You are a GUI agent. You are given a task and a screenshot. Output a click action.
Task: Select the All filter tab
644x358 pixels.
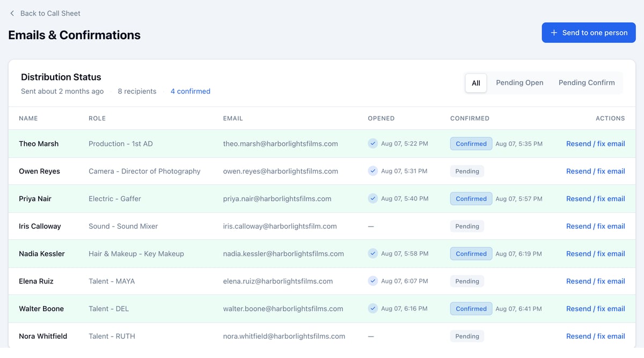pyautogui.click(x=476, y=83)
